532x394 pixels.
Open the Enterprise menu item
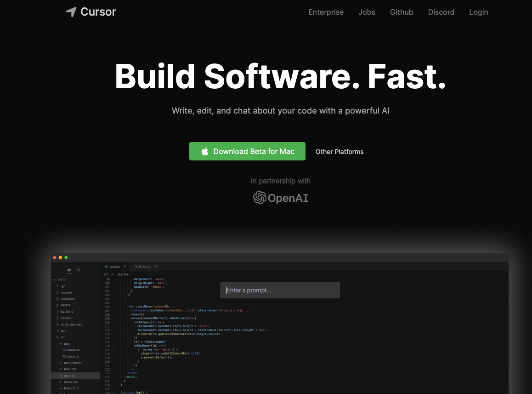click(x=326, y=12)
